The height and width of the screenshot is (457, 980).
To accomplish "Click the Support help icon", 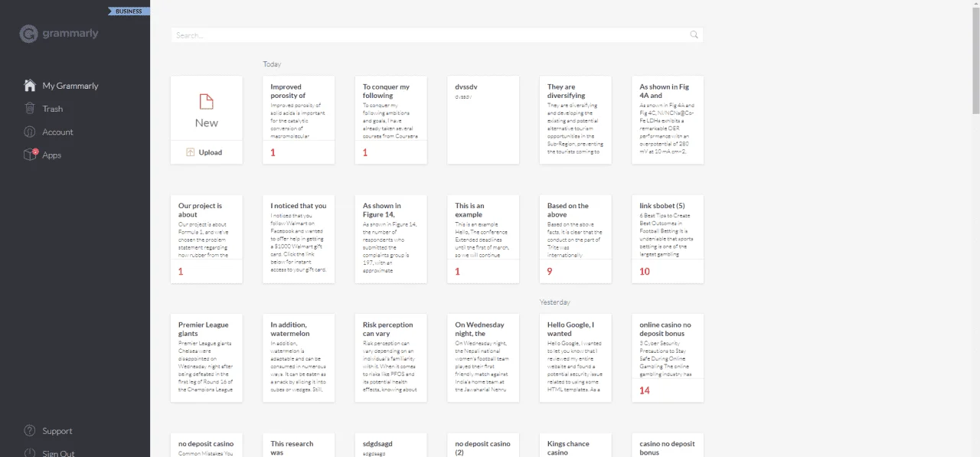I will pos(30,431).
